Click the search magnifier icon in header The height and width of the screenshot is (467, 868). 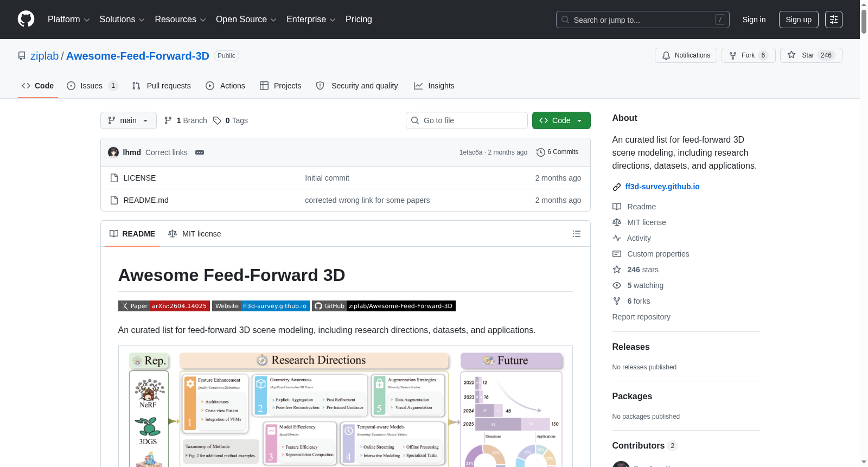(x=565, y=20)
